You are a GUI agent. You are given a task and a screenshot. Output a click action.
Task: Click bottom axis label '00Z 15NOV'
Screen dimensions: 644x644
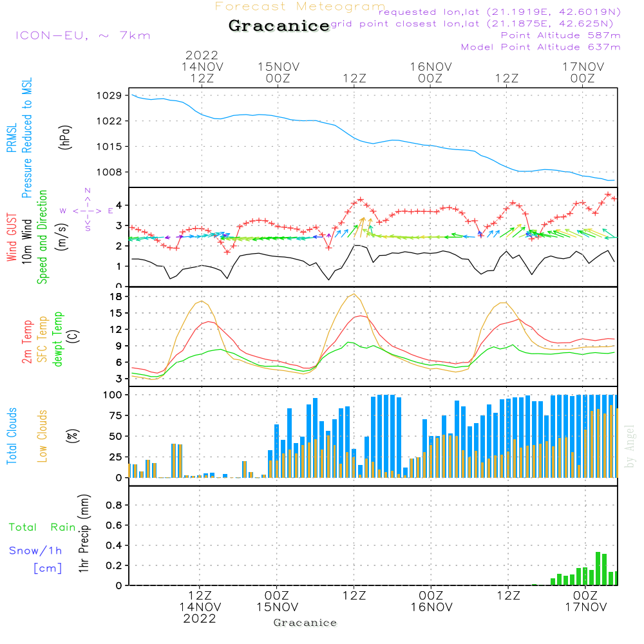pos(277,601)
